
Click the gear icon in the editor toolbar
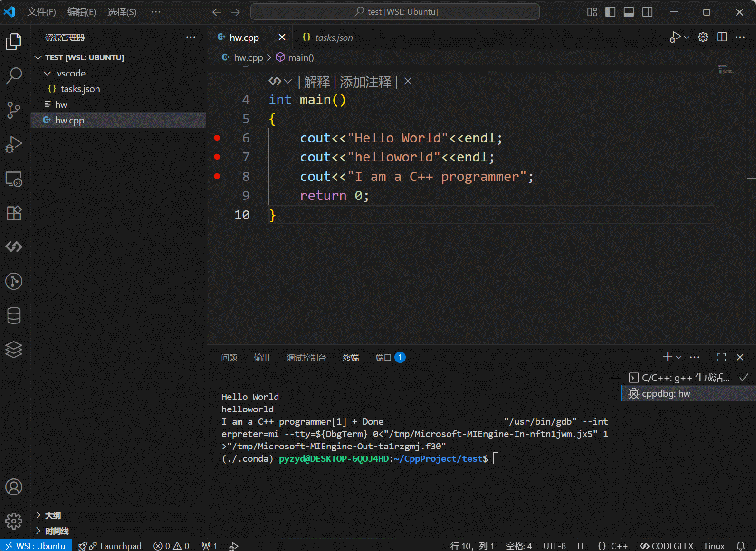pyautogui.click(x=703, y=37)
